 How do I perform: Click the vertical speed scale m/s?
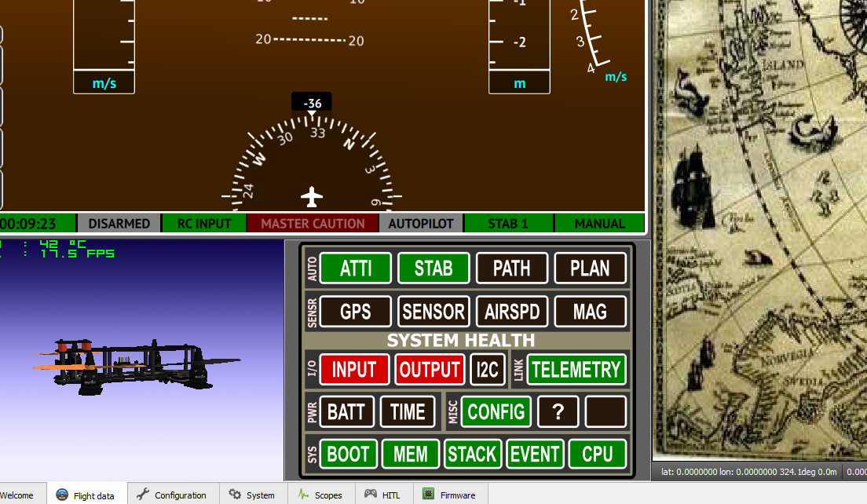(616, 76)
